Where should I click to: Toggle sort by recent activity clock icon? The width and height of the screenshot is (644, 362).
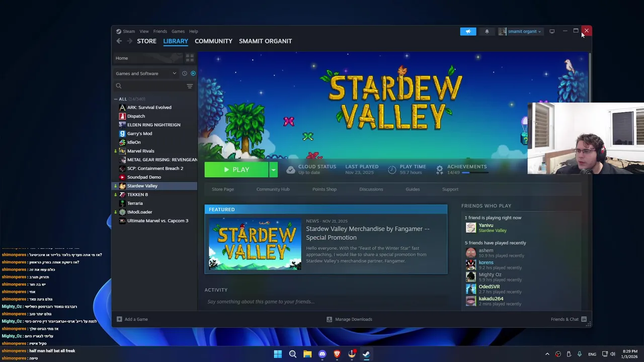click(185, 73)
